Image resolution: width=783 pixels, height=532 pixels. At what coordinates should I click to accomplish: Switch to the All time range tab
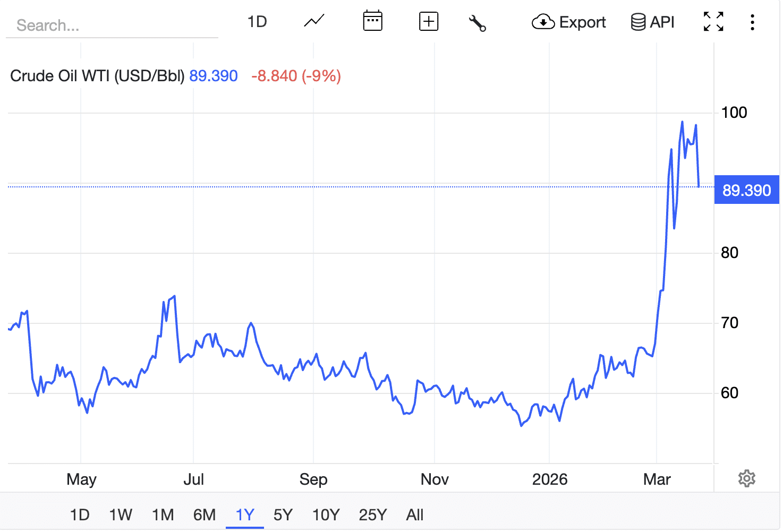pyautogui.click(x=415, y=514)
